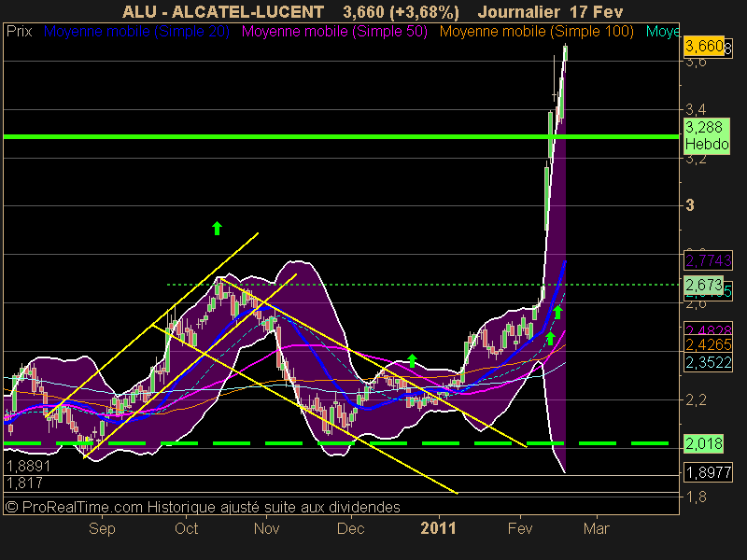The width and height of the screenshot is (747, 560).
Task: Click the green up arrow in late December
Action: pyautogui.click(x=412, y=360)
